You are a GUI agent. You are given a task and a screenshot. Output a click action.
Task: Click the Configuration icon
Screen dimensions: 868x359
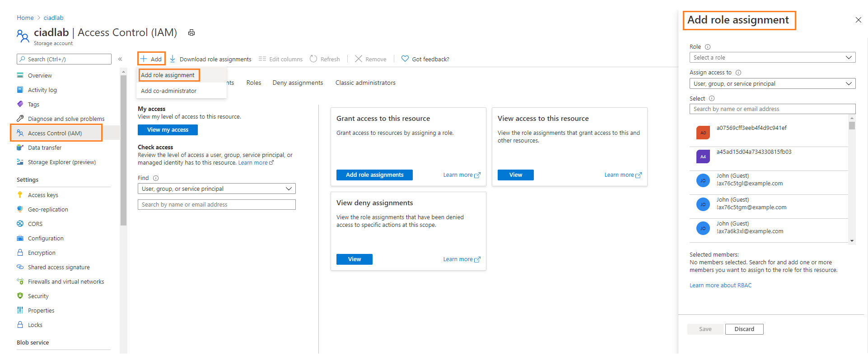[20, 238]
